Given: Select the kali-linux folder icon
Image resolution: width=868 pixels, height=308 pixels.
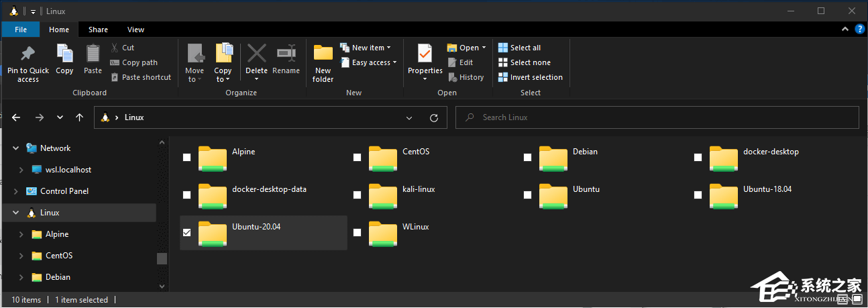Looking at the screenshot, I should tap(382, 196).
